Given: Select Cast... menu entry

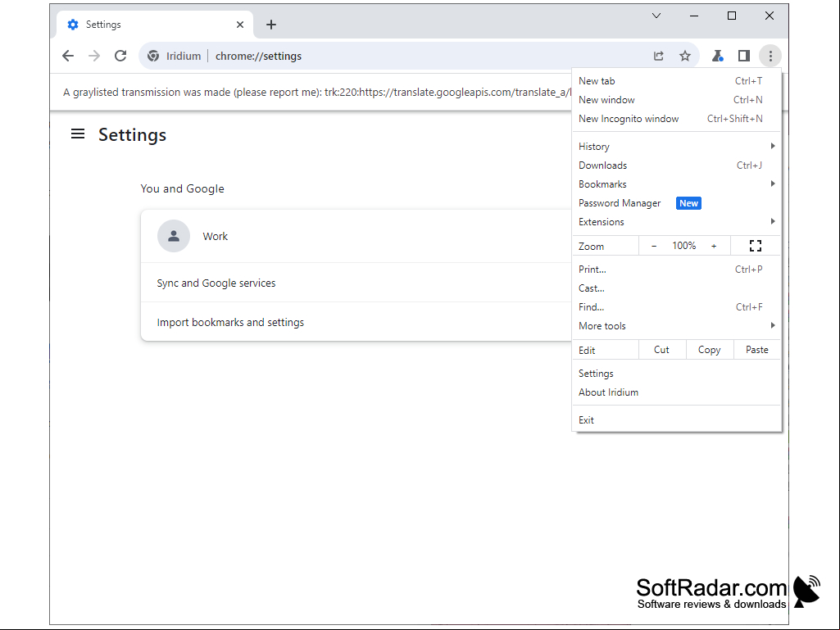Looking at the screenshot, I should pos(677,288).
